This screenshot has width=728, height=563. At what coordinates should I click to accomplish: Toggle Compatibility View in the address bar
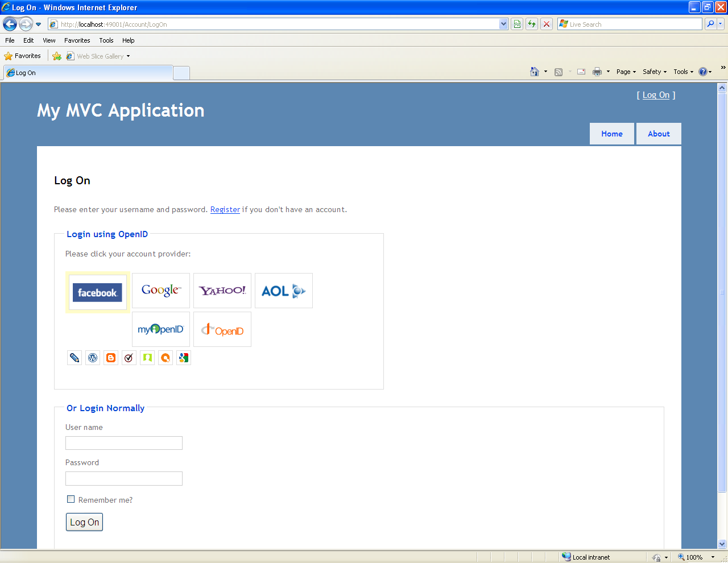click(517, 24)
